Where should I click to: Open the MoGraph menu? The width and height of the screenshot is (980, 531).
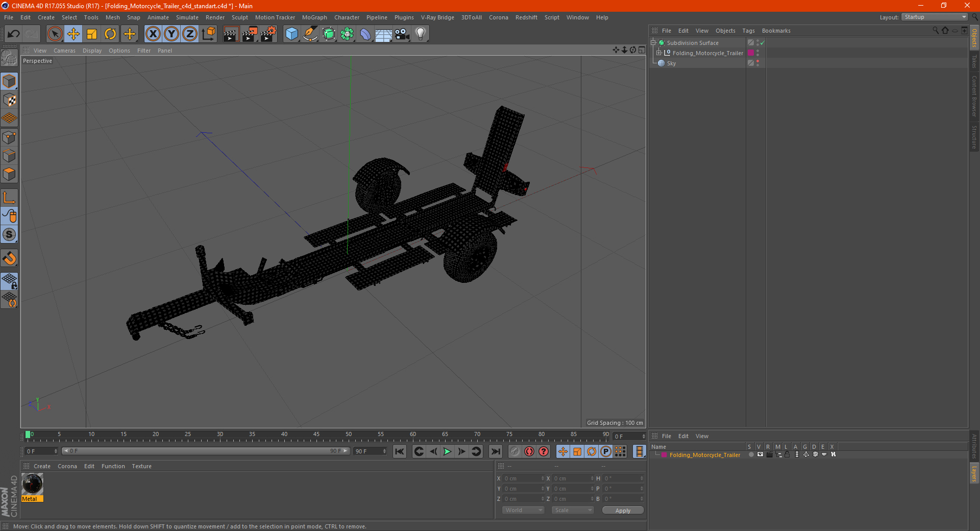pos(314,17)
